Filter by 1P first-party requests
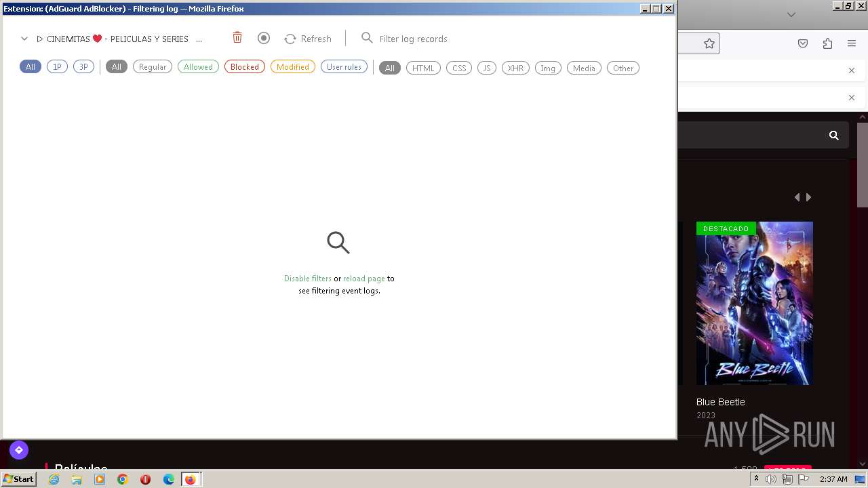 [x=57, y=66]
